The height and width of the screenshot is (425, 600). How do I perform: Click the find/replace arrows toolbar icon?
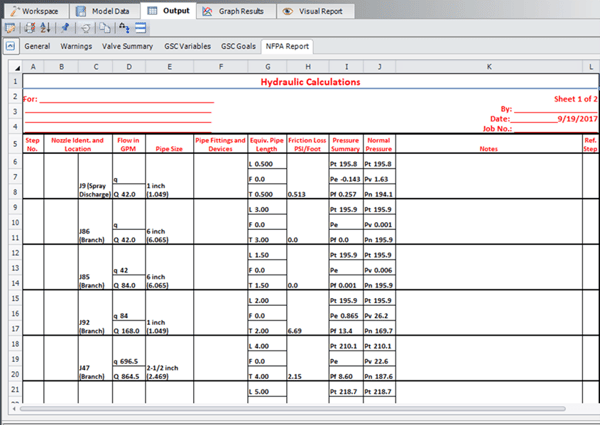[x=124, y=28]
